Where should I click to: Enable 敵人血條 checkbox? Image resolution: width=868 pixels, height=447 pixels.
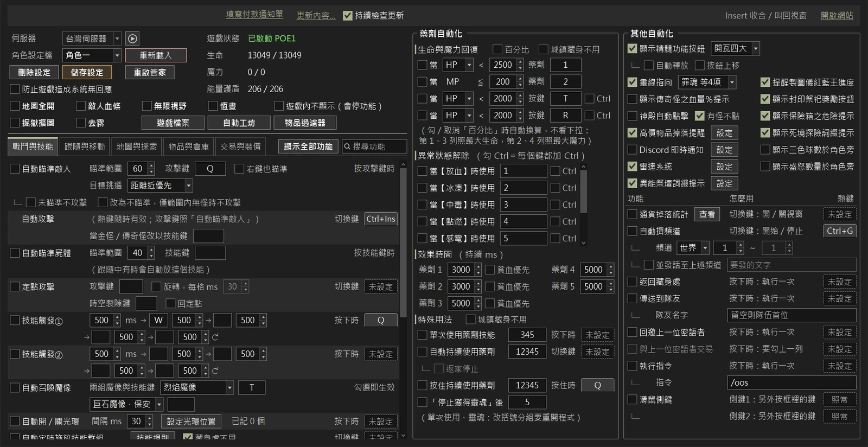(x=81, y=106)
